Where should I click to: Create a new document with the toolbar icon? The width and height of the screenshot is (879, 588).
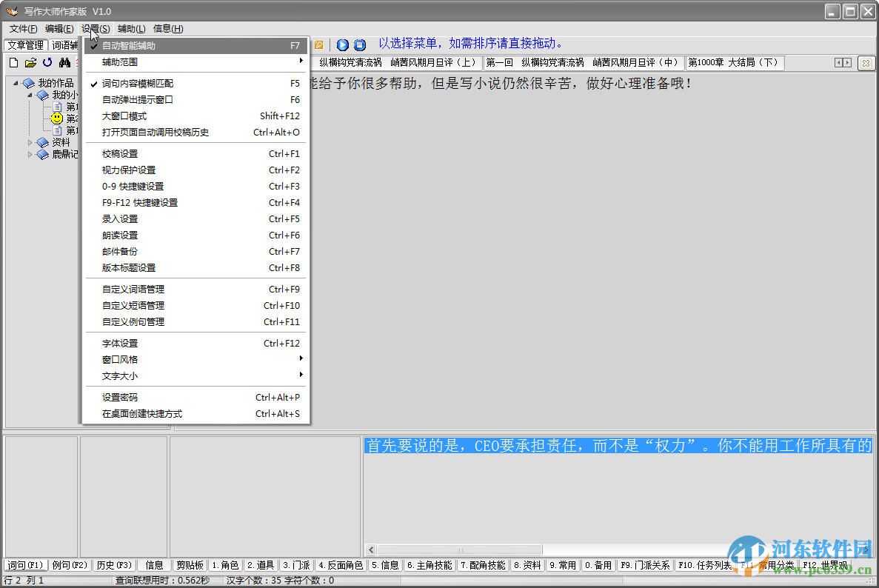[x=13, y=63]
